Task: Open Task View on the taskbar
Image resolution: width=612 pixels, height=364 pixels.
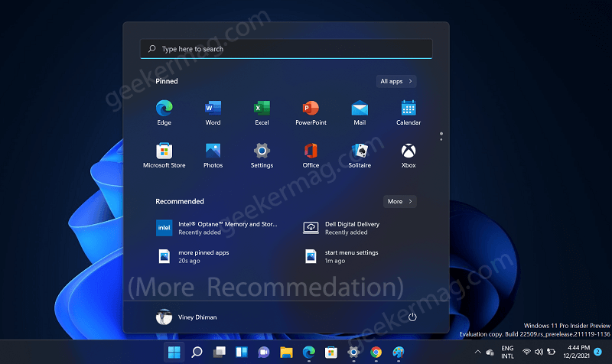Action: pyautogui.click(x=219, y=353)
